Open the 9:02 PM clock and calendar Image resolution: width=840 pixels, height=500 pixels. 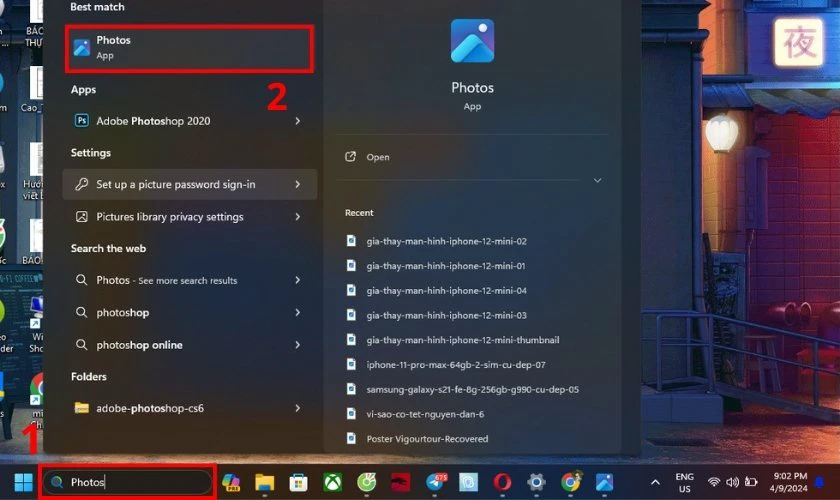(x=790, y=482)
